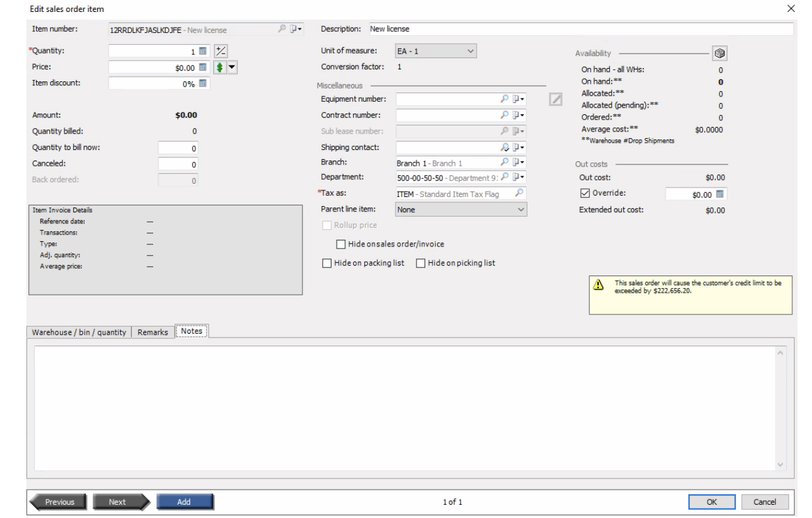812x518 pixels.
Task: Confirm with the OK button
Action: coord(712,501)
